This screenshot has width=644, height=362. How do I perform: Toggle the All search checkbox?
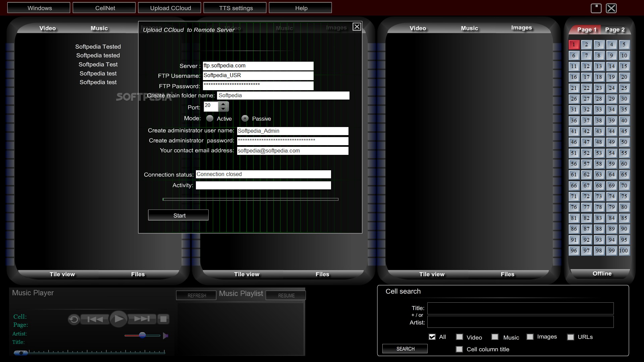tap(432, 337)
